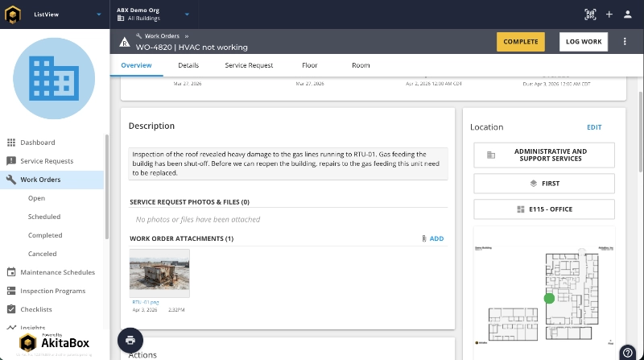The height and width of the screenshot is (360, 644).
Task: Click the round print button
Action: tap(130, 340)
